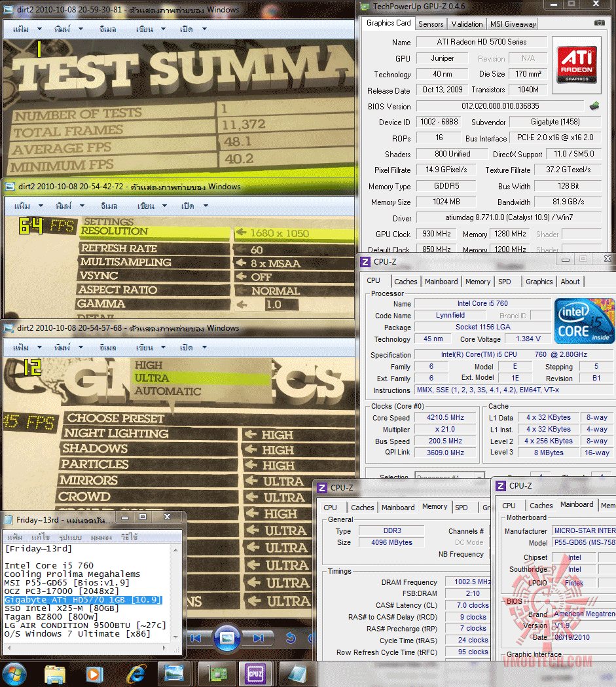This screenshot has height=687, width=616.
Task: Rotate the photo counterclockwise
Action: pos(291,638)
